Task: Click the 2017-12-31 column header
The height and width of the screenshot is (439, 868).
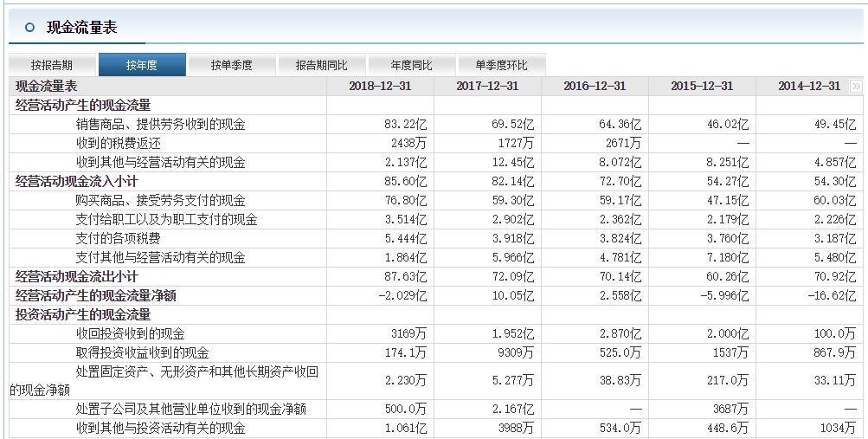Action: tap(488, 86)
